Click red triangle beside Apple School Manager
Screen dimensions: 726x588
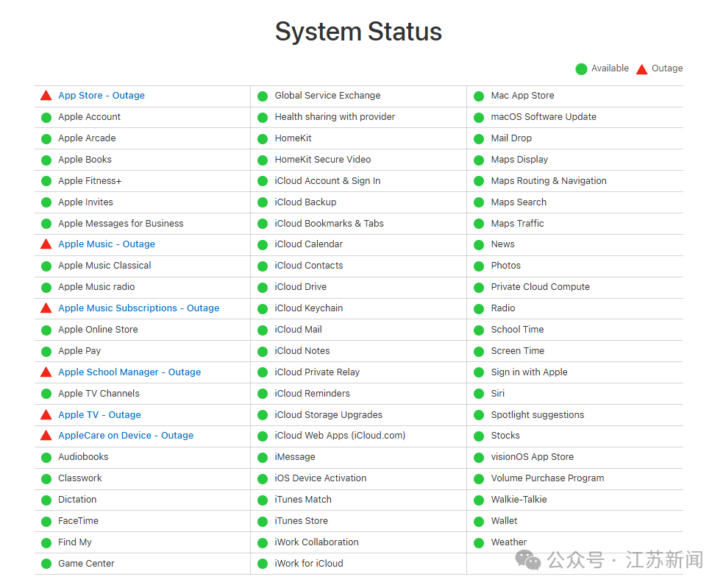(x=46, y=372)
